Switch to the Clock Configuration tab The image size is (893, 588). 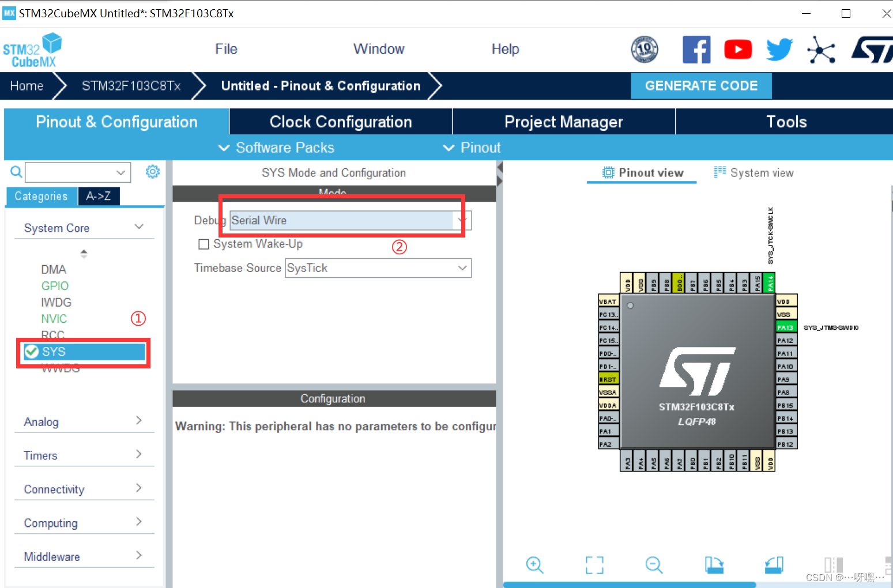click(x=341, y=122)
